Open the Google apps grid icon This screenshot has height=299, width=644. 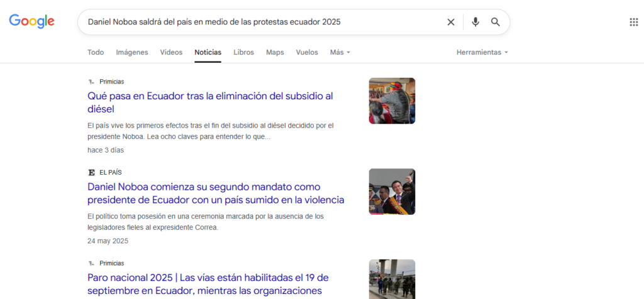click(633, 22)
